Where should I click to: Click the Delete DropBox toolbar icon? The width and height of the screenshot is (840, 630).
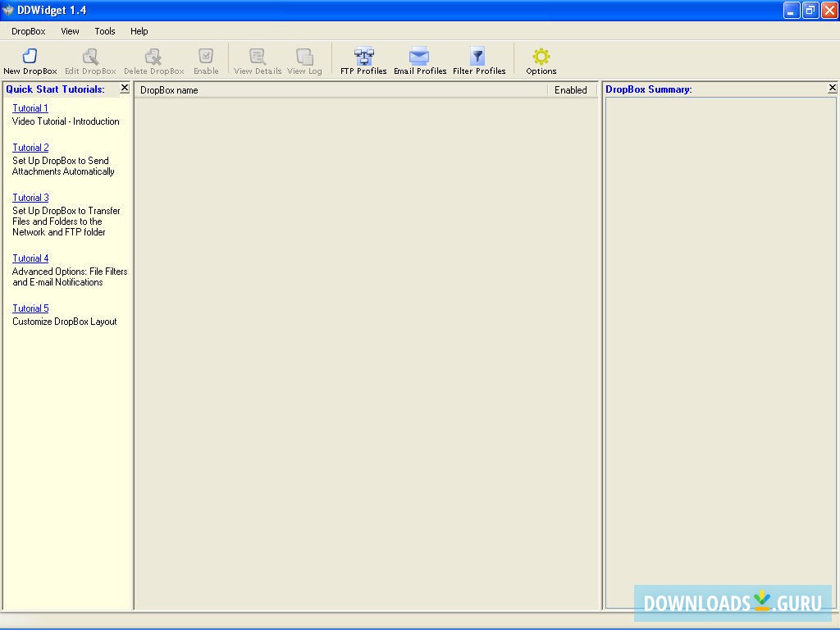[153, 59]
